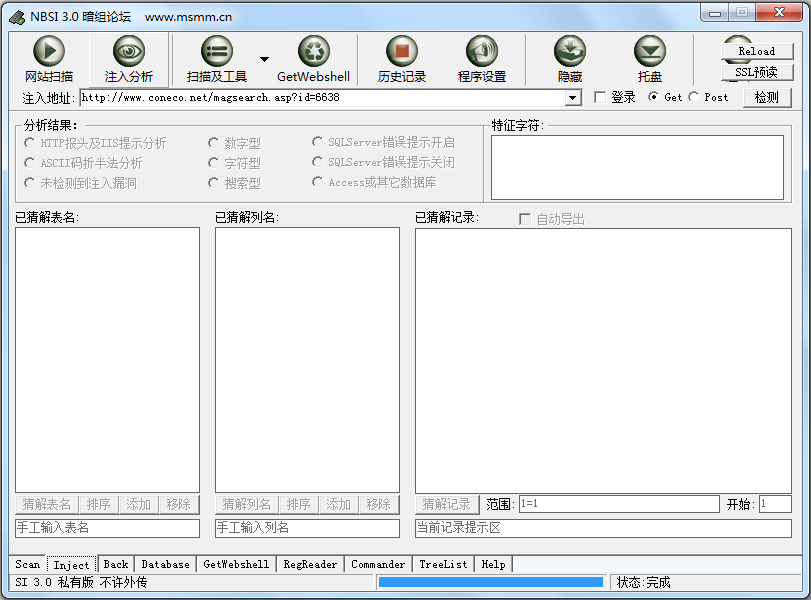Switch to the Database tab

pos(165,564)
